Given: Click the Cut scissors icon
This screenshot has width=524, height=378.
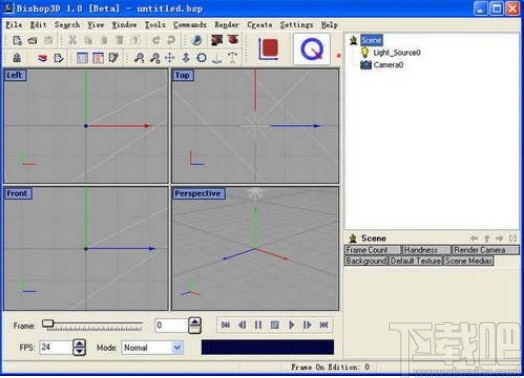Looking at the screenshot, I should [72, 40].
